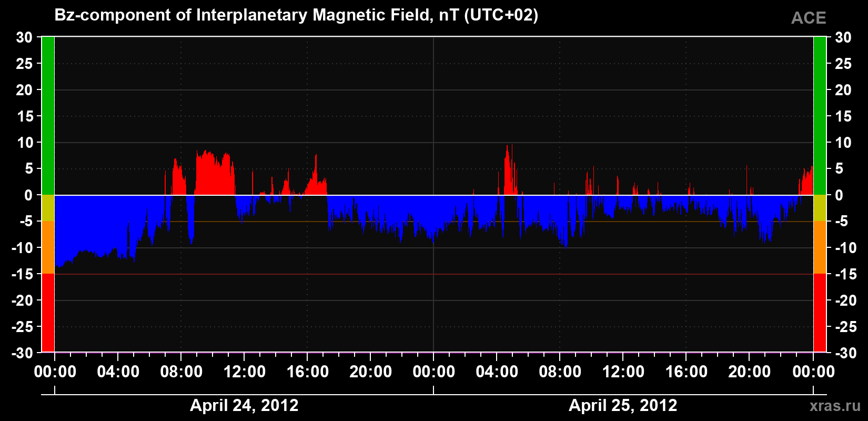Image resolution: width=868 pixels, height=421 pixels.
Task: Click the left axis "30" value
Action: (x=24, y=37)
